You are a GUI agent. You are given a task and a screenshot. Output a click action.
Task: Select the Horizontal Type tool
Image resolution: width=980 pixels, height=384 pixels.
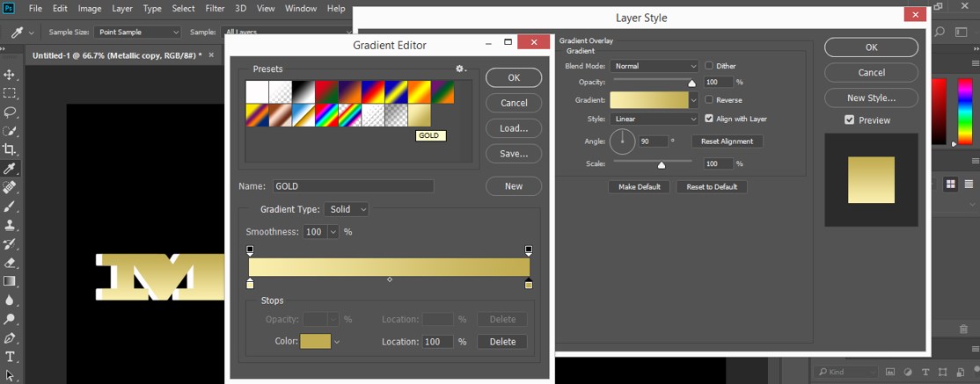tap(10, 357)
